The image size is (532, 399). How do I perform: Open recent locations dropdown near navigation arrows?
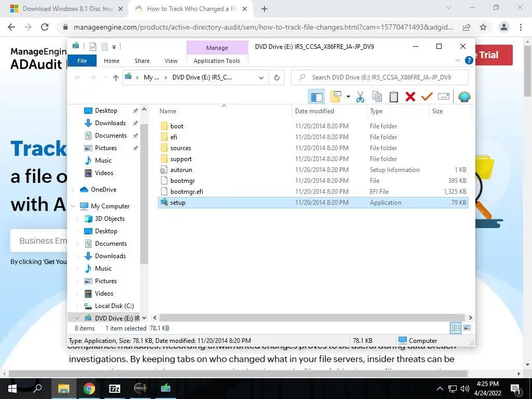[105, 78]
